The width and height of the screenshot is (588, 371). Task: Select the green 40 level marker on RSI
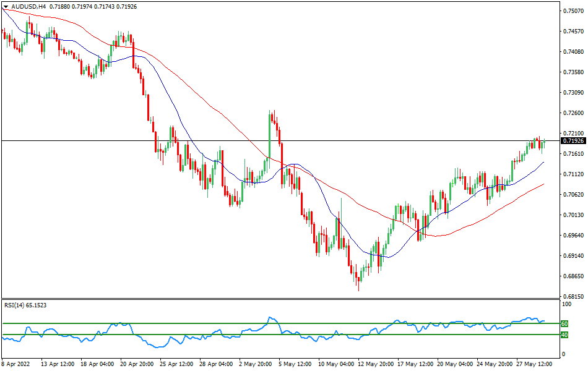point(564,336)
